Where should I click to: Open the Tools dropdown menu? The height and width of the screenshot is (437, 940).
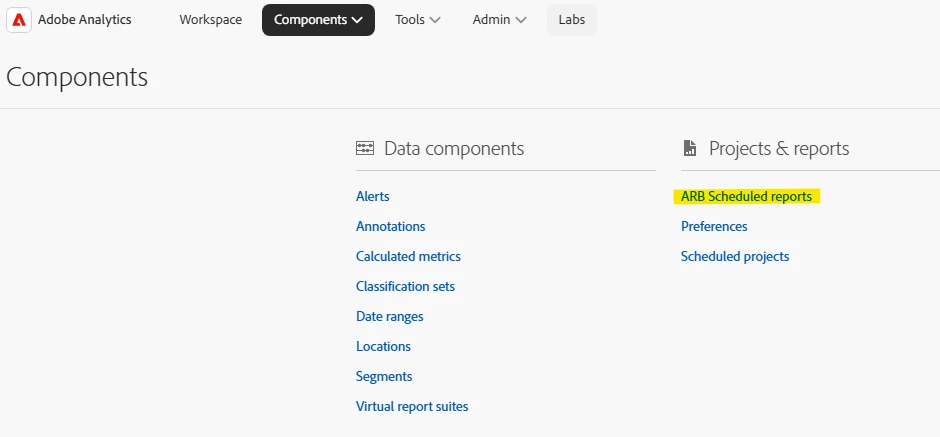click(x=417, y=20)
